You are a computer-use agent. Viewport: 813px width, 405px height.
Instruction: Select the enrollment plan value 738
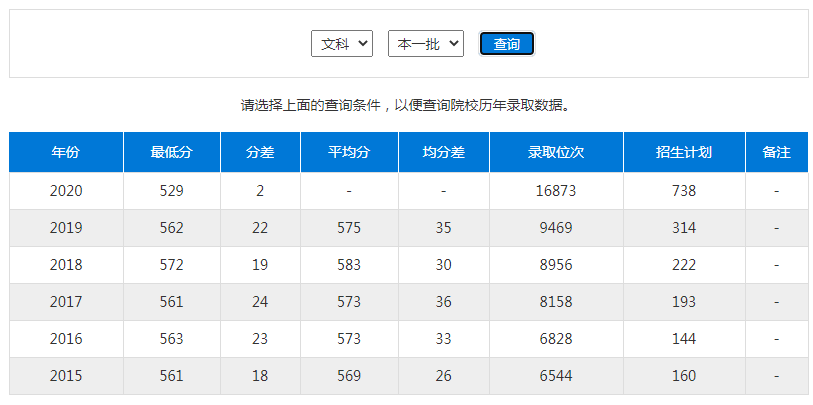(684, 191)
